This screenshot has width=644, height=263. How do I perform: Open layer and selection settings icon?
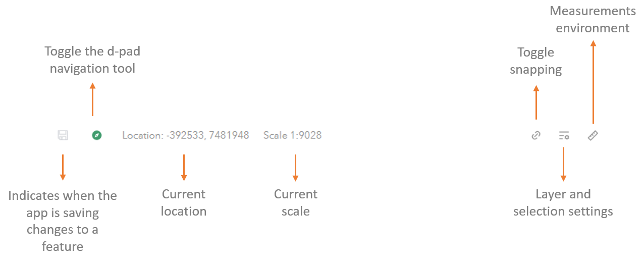[564, 135]
